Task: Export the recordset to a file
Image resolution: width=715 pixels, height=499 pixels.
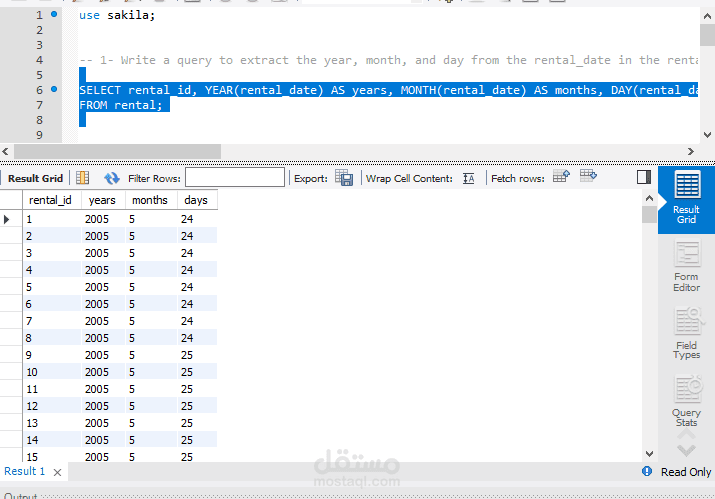Action: (344, 177)
